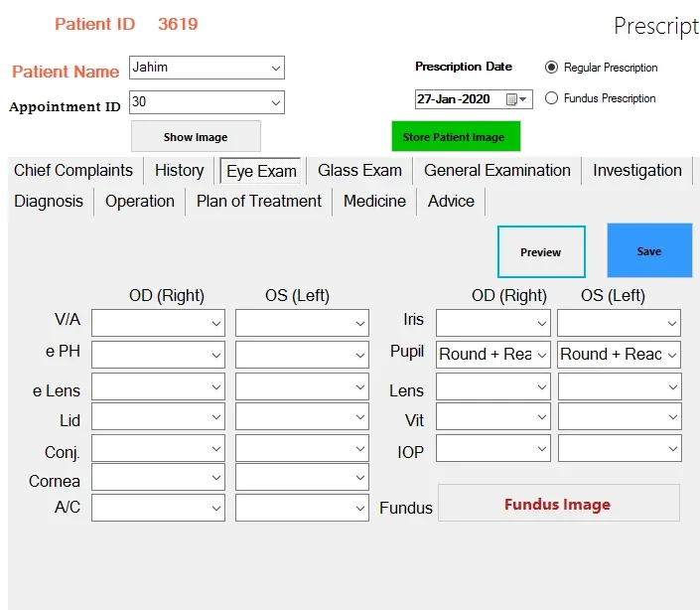Click the Preview button
The height and width of the screenshot is (610, 700).
tap(541, 252)
